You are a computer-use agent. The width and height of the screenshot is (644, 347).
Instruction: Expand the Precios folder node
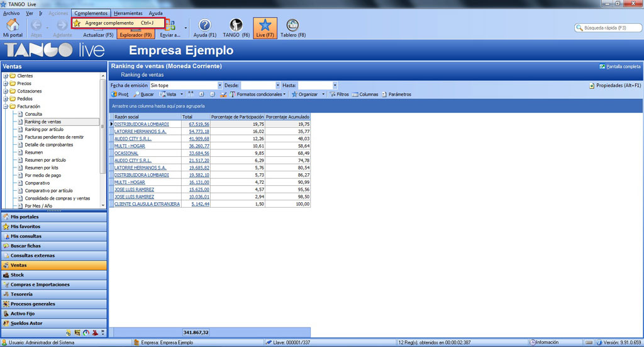[6, 84]
